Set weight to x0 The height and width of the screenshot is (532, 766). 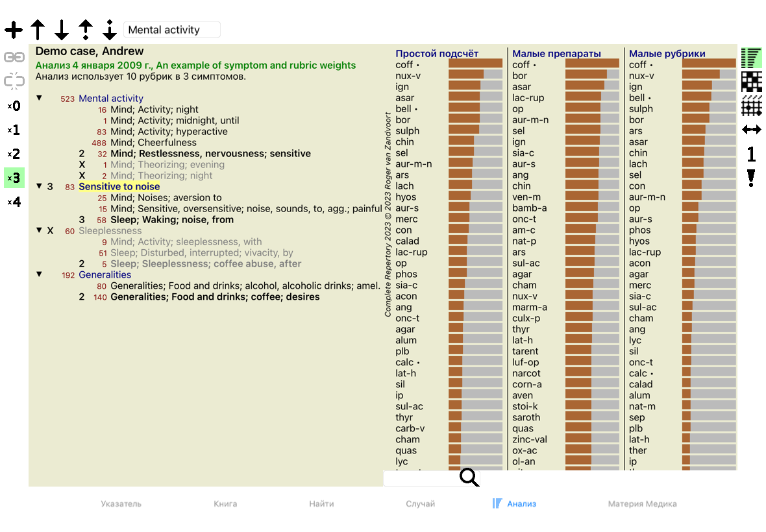14,106
